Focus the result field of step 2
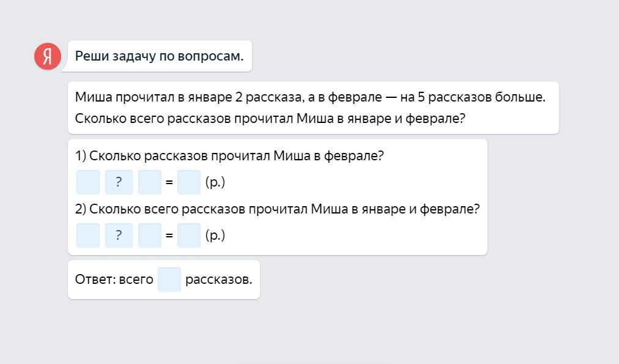Viewport: 619px width, 364px height. pyautogui.click(x=189, y=236)
